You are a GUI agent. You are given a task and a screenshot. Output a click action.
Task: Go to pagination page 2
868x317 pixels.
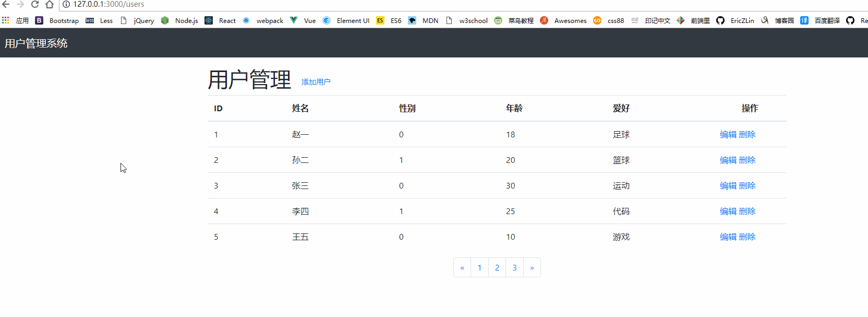(x=497, y=267)
